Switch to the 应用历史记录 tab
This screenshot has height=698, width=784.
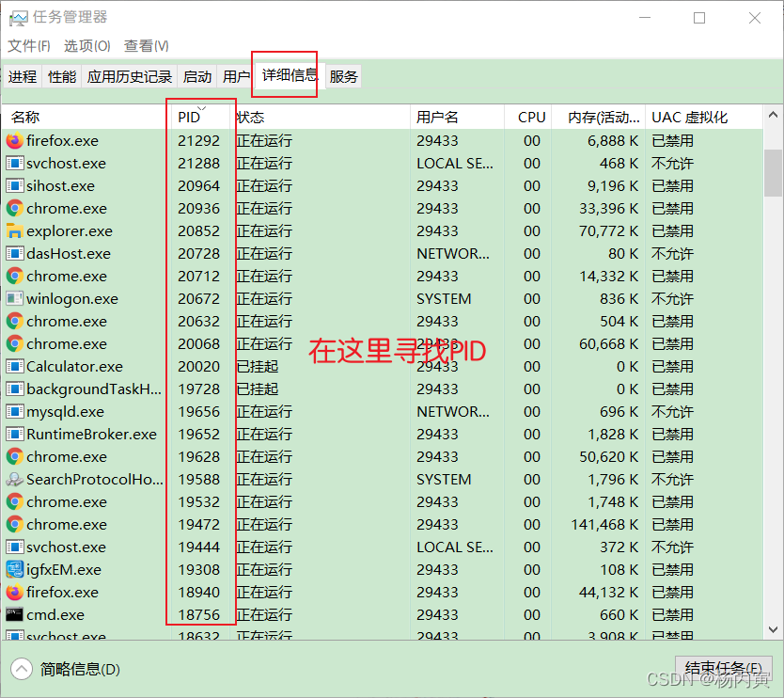(130, 76)
